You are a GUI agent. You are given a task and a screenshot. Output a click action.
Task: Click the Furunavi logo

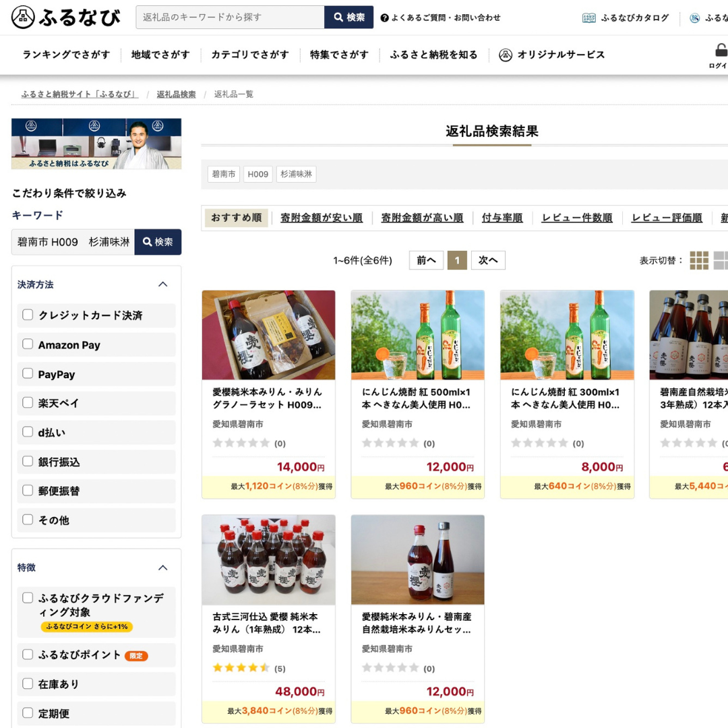pyautogui.click(x=66, y=17)
